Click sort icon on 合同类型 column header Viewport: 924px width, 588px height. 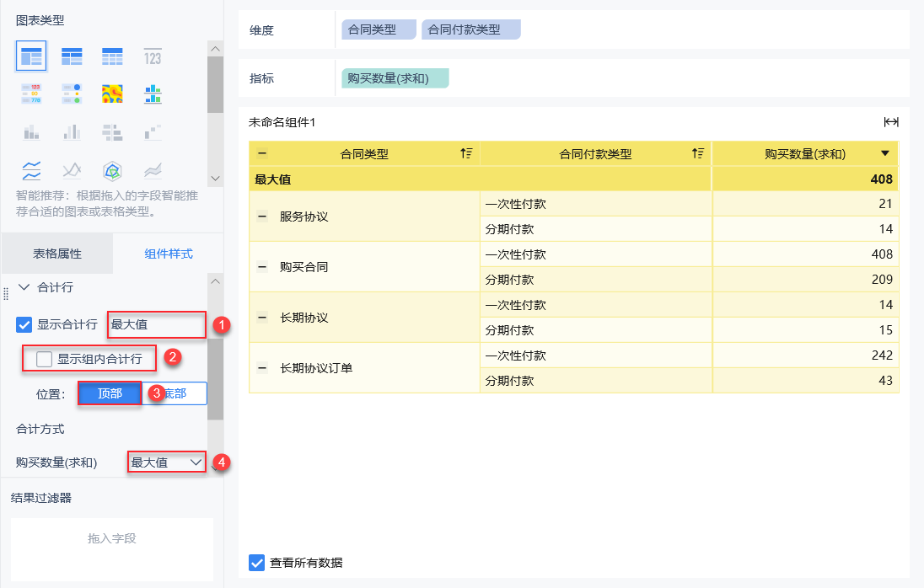[x=466, y=153]
